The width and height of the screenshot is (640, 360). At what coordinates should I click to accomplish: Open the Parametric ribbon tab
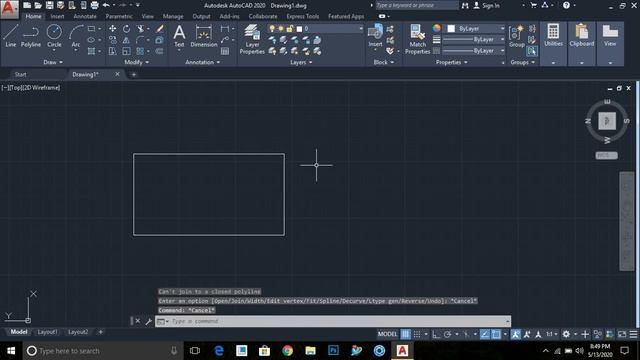click(x=119, y=16)
